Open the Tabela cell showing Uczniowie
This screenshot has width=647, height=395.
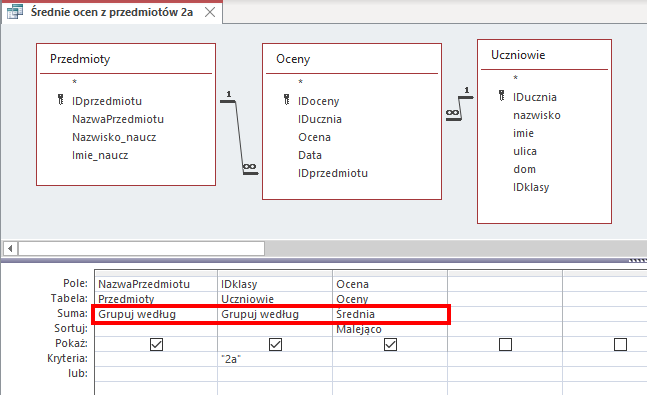click(x=275, y=299)
